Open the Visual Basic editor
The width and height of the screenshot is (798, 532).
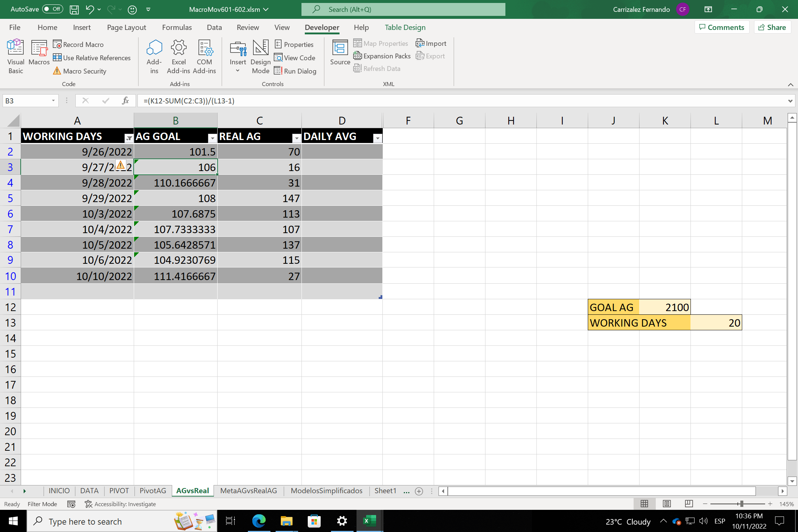click(x=16, y=56)
